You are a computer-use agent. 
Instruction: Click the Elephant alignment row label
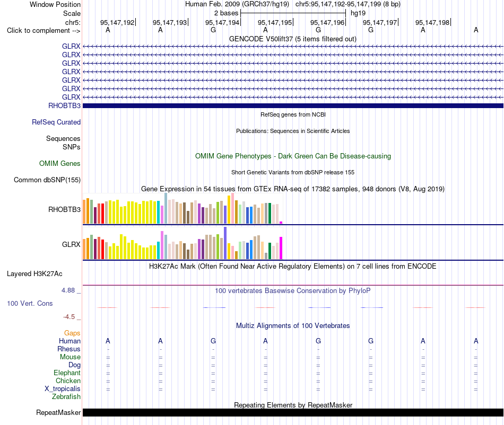pyautogui.click(x=67, y=373)
